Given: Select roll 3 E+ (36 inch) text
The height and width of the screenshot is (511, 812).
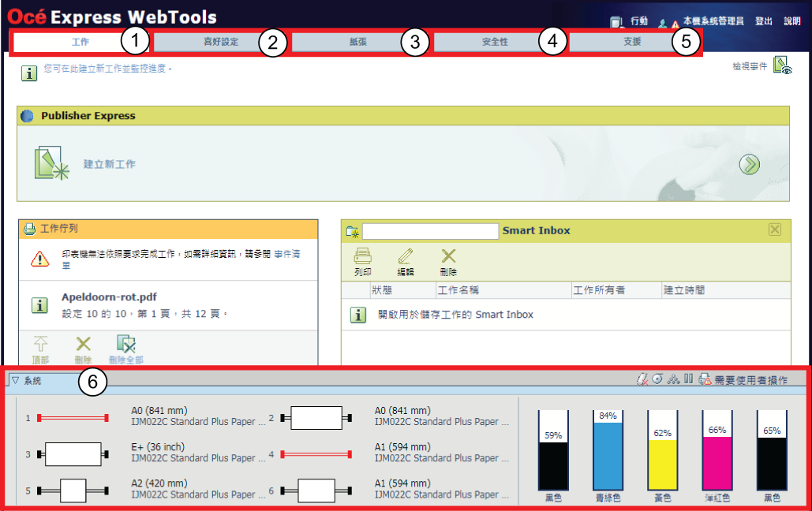Looking at the screenshot, I should coord(158,447).
